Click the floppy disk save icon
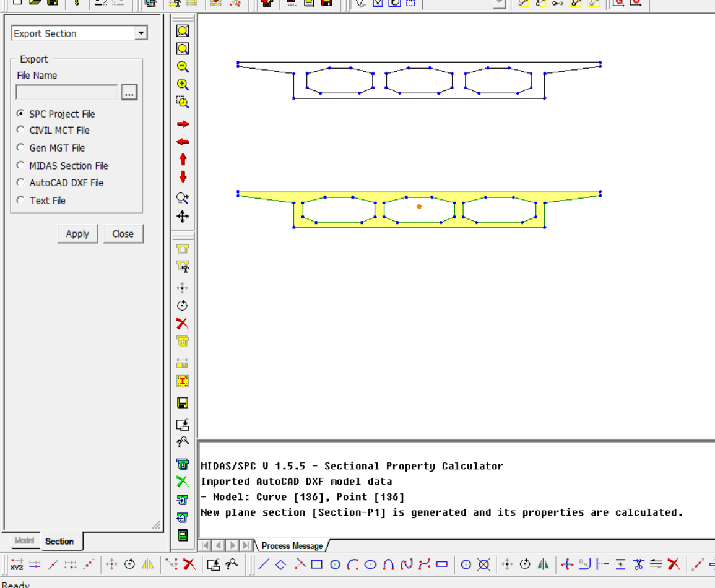 183,404
